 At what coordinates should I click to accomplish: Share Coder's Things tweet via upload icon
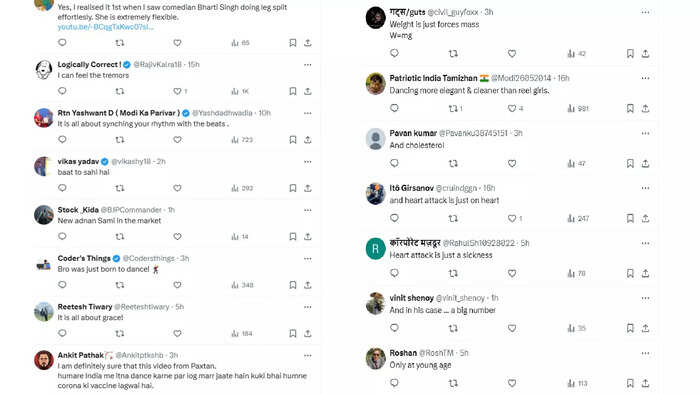coord(308,285)
